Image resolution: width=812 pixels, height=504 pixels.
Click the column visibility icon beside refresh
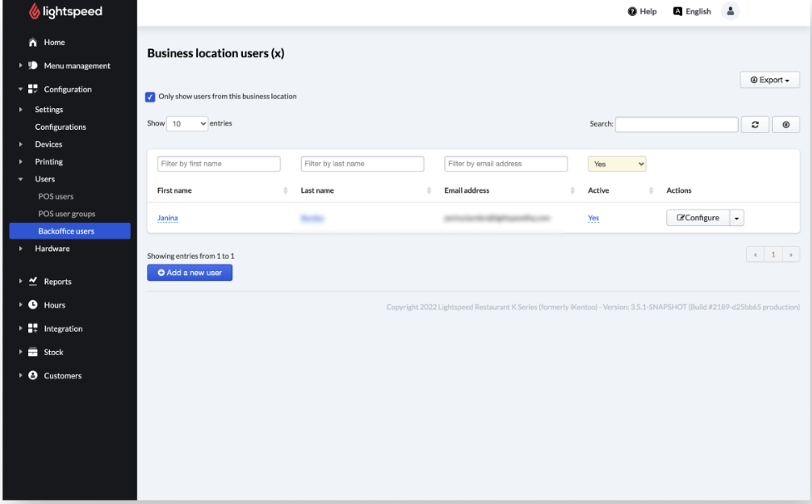[786, 125]
